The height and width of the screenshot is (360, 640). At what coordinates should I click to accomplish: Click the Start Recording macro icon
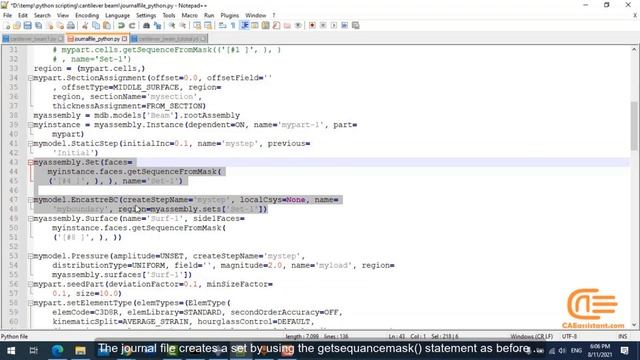(x=312, y=26)
